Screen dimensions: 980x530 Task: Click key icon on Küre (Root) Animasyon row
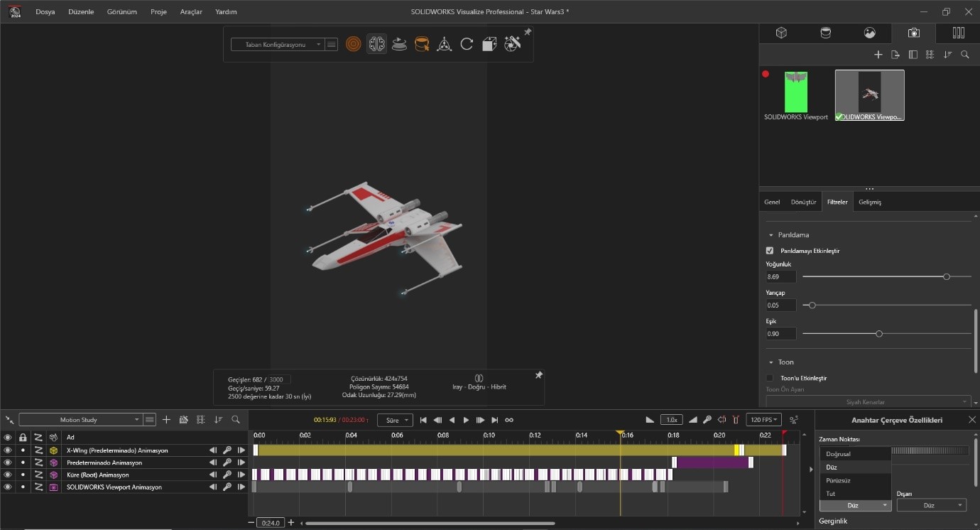click(227, 475)
